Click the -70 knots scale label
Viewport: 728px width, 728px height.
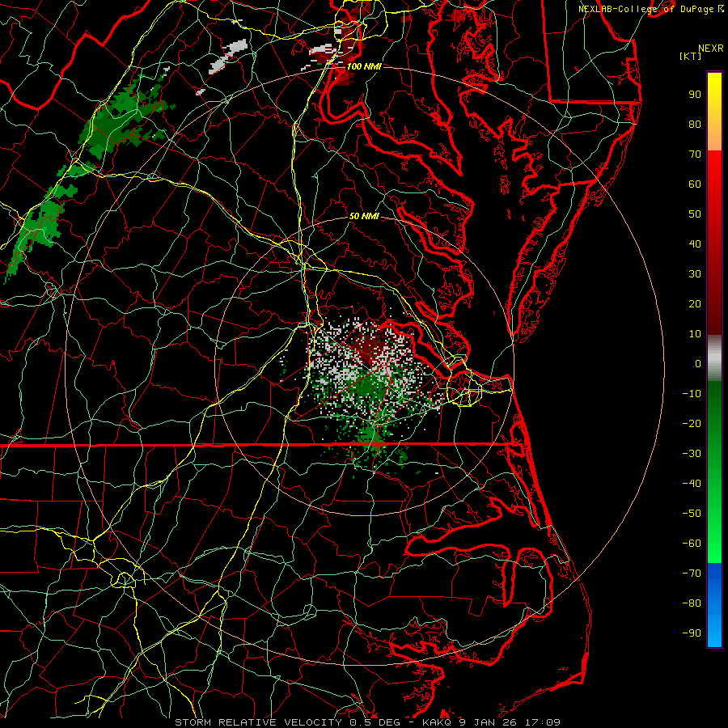pyautogui.click(x=692, y=574)
